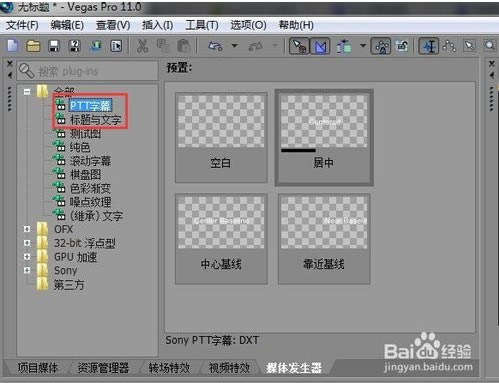Screen dimensions: 499x383
Task: Select 滚动字幕 generator in tree
Action: pyautogui.click(x=90, y=161)
